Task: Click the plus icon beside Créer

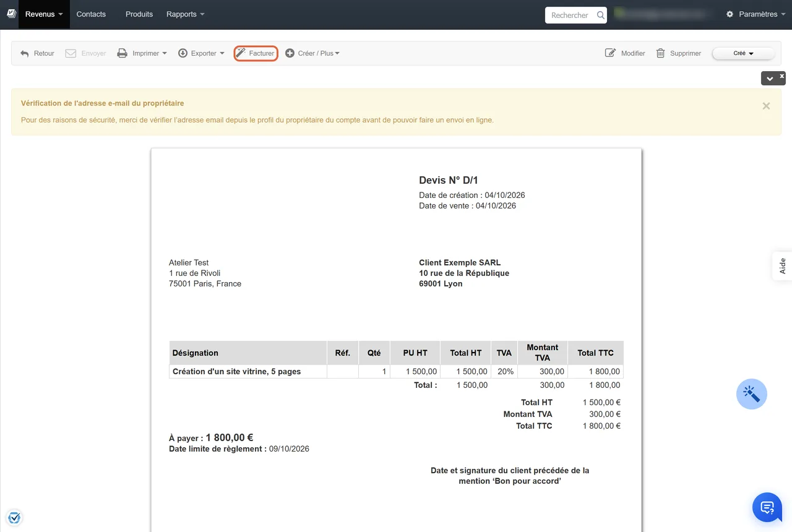Action: (x=290, y=53)
